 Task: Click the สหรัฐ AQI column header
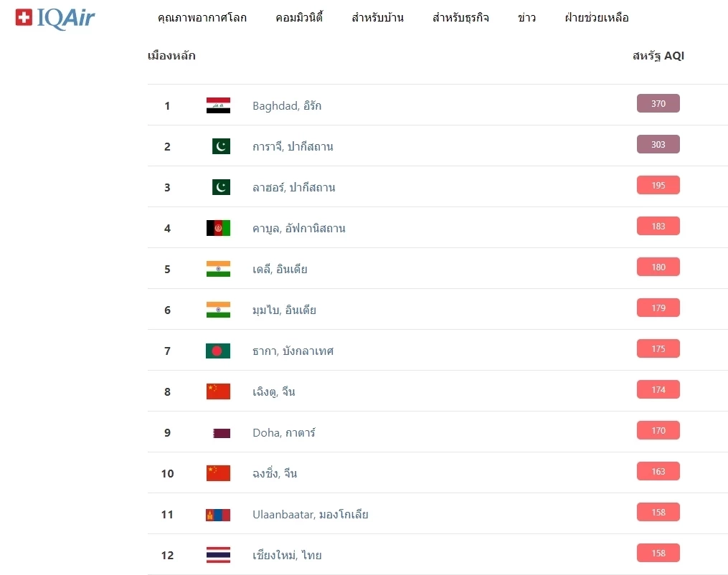pyautogui.click(x=658, y=56)
